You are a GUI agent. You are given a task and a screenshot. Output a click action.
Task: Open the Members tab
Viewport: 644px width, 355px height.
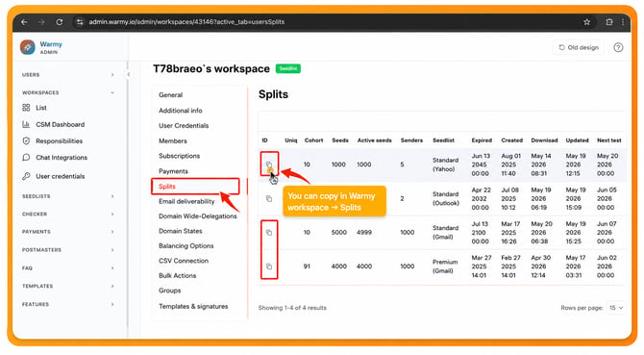(172, 140)
